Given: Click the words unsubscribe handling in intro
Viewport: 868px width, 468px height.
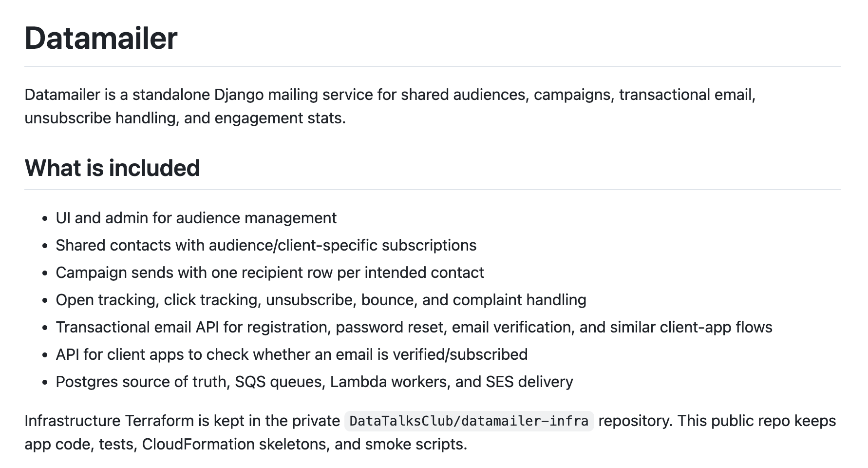Looking at the screenshot, I should point(100,118).
